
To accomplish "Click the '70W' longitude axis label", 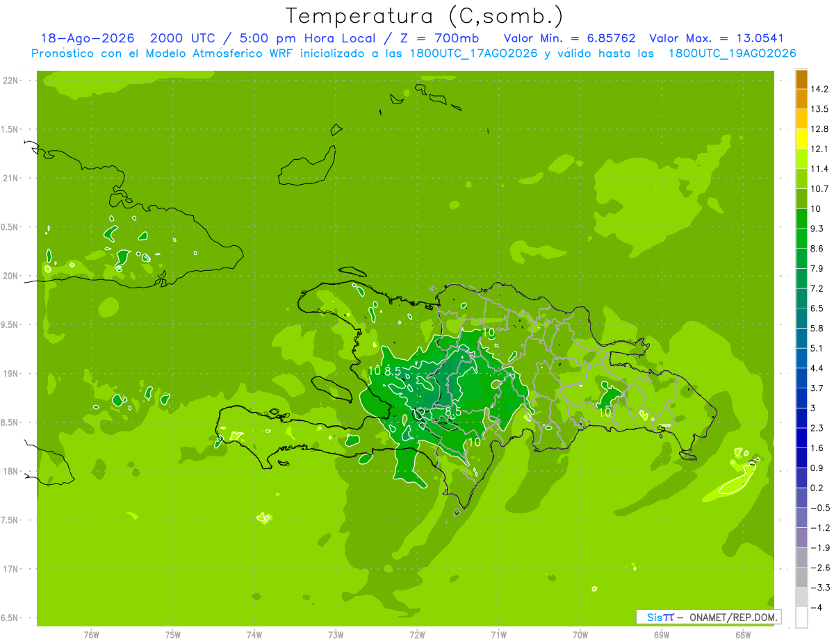I will point(580,635).
